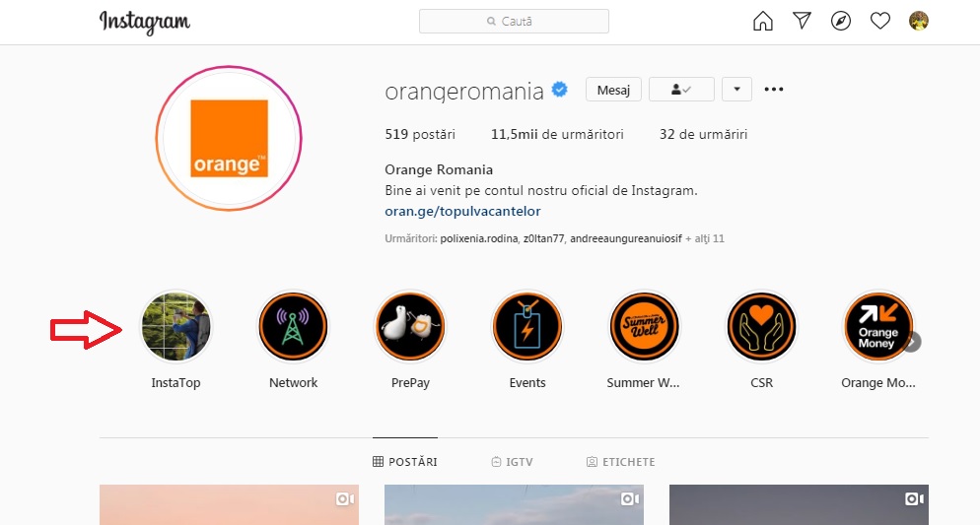
Task: Open the oran.ge/topulvacantelor link
Action: point(462,211)
